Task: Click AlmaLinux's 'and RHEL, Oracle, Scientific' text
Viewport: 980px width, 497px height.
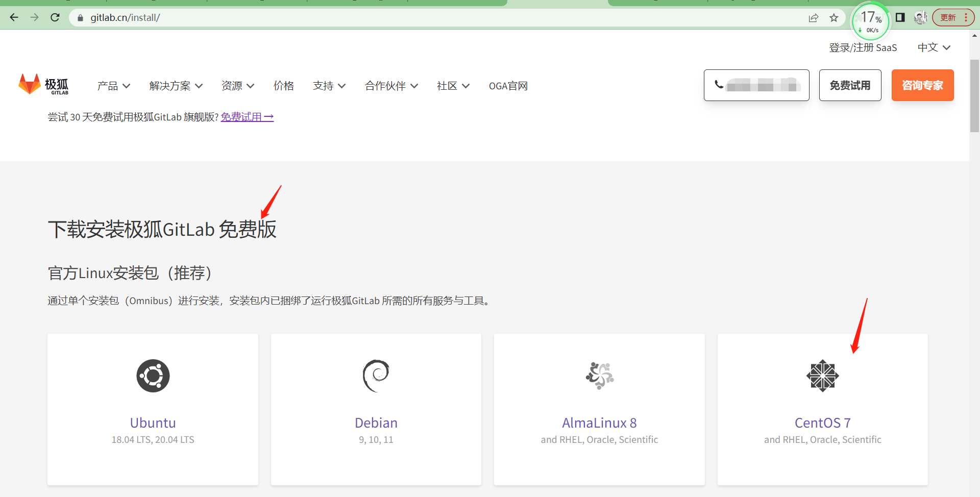Action: 599,439
